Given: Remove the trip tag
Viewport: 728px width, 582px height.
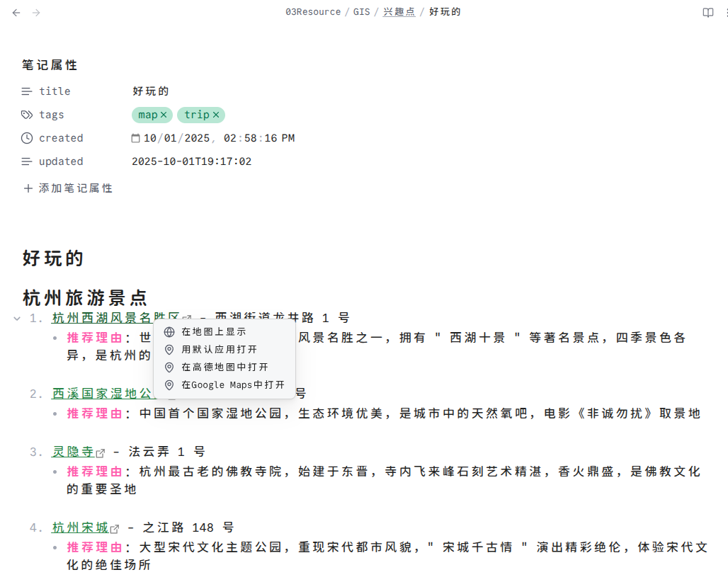Looking at the screenshot, I should coord(216,115).
